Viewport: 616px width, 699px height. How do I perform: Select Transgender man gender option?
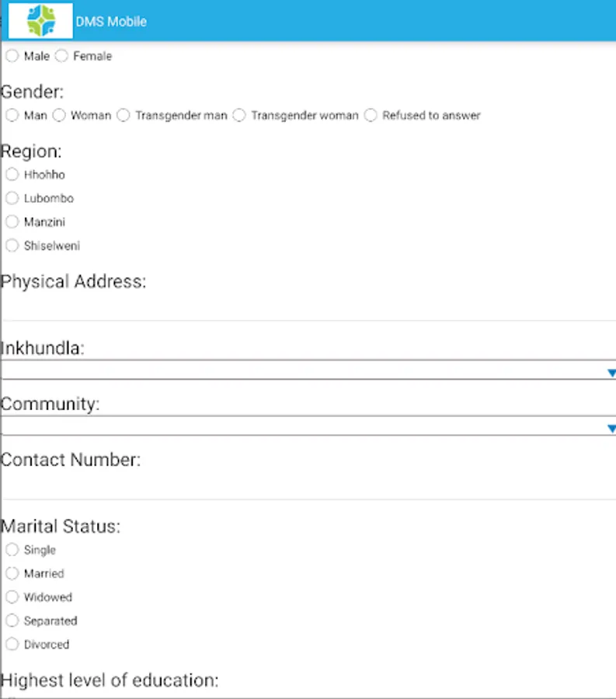124,115
